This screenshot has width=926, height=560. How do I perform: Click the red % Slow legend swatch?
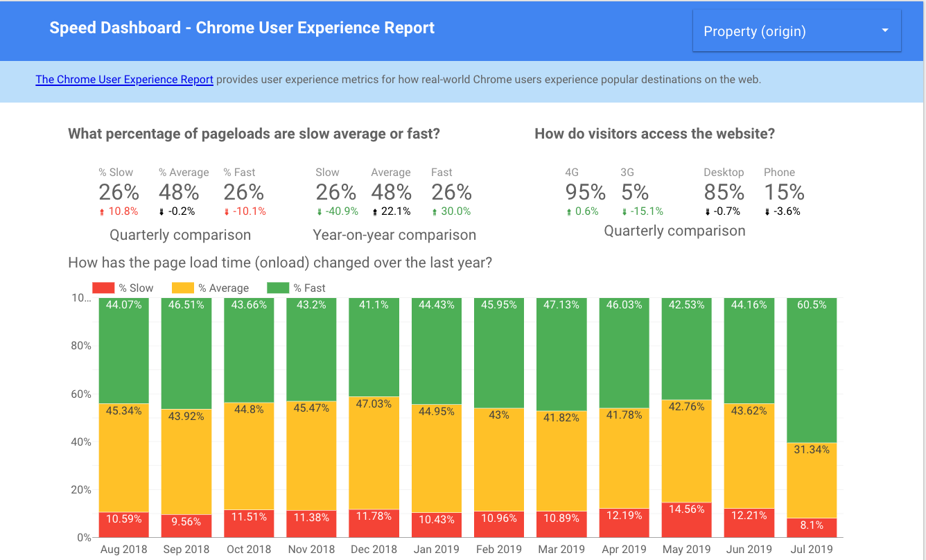pos(103,288)
